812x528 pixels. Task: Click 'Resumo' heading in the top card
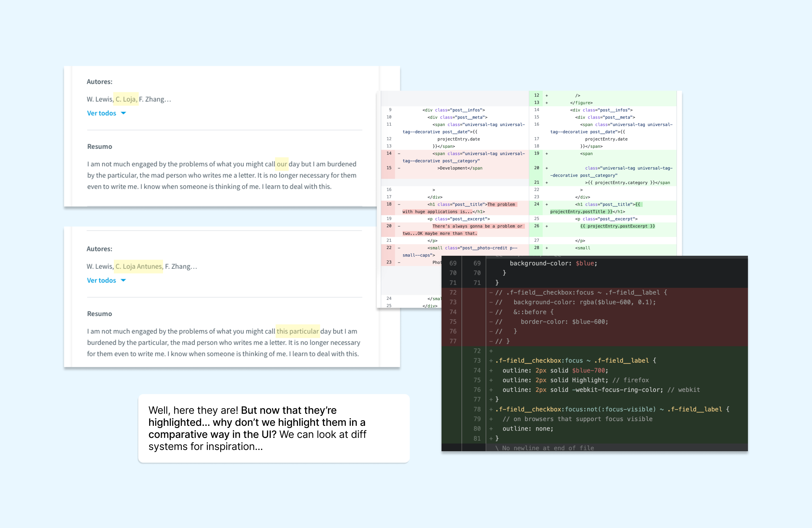click(x=99, y=146)
